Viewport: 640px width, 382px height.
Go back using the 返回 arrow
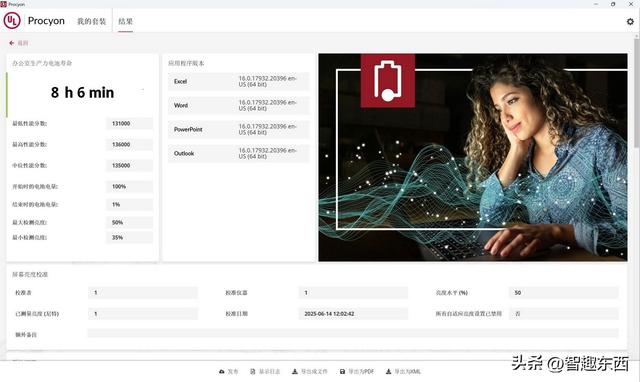[x=19, y=43]
